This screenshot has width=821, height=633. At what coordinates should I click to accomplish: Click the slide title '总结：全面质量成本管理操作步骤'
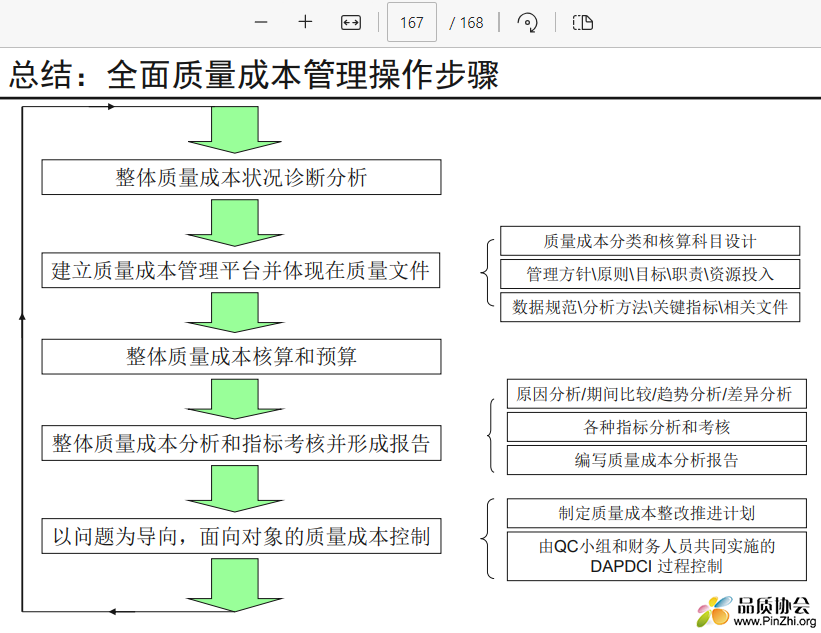253,74
